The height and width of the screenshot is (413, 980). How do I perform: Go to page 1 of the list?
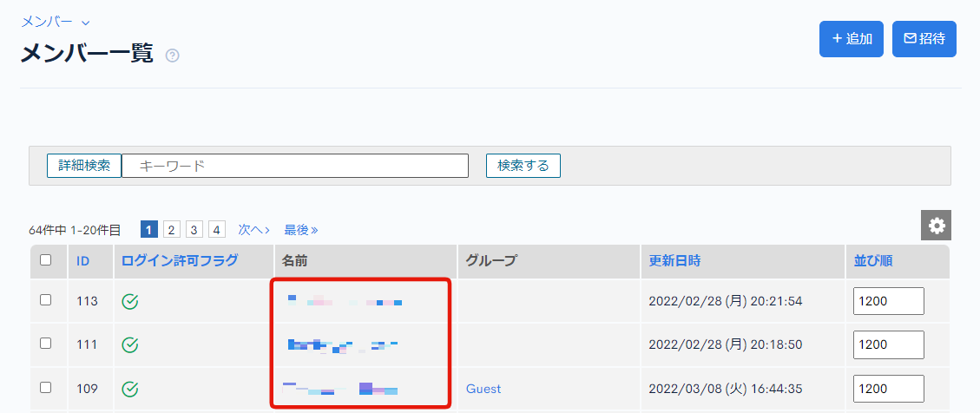(148, 230)
